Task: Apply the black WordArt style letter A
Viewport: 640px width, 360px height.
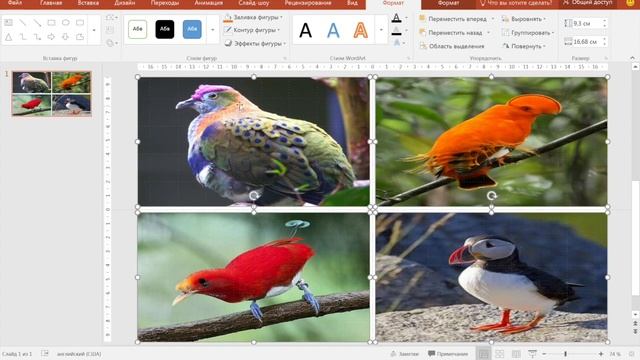Action: 305,31
